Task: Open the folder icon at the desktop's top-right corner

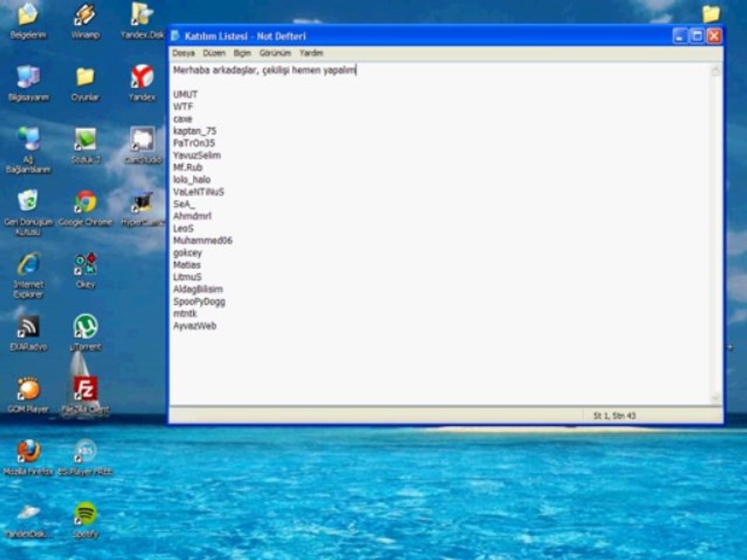Action: pyautogui.click(x=710, y=13)
